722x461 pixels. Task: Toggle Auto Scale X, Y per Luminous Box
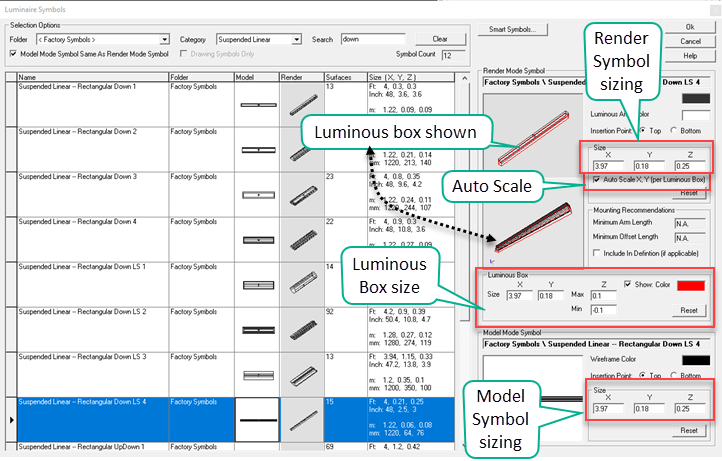click(x=597, y=179)
